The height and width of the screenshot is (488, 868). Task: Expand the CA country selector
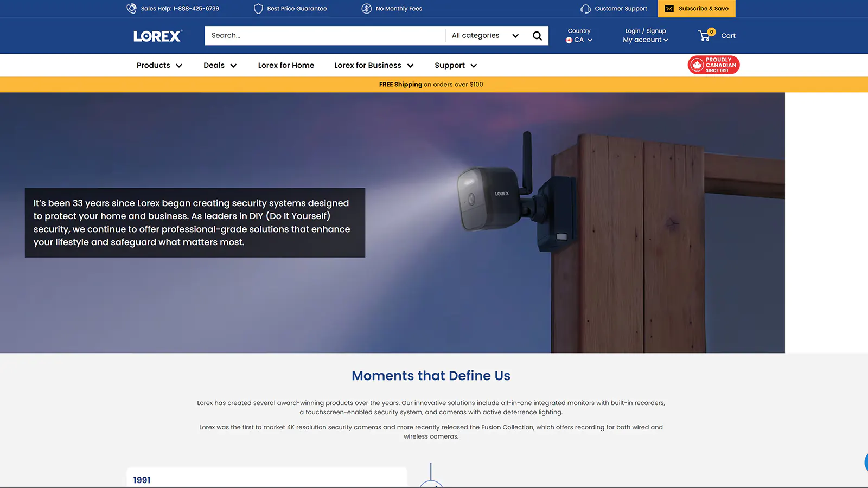coord(579,40)
